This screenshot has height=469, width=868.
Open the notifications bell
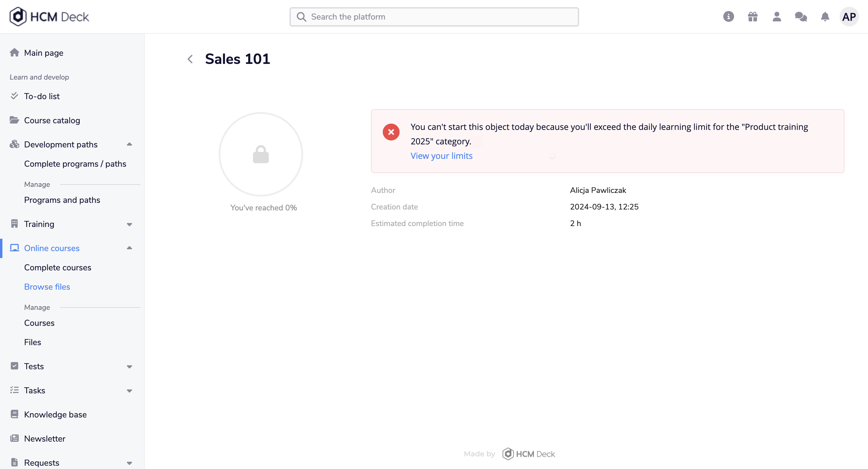tap(825, 17)
